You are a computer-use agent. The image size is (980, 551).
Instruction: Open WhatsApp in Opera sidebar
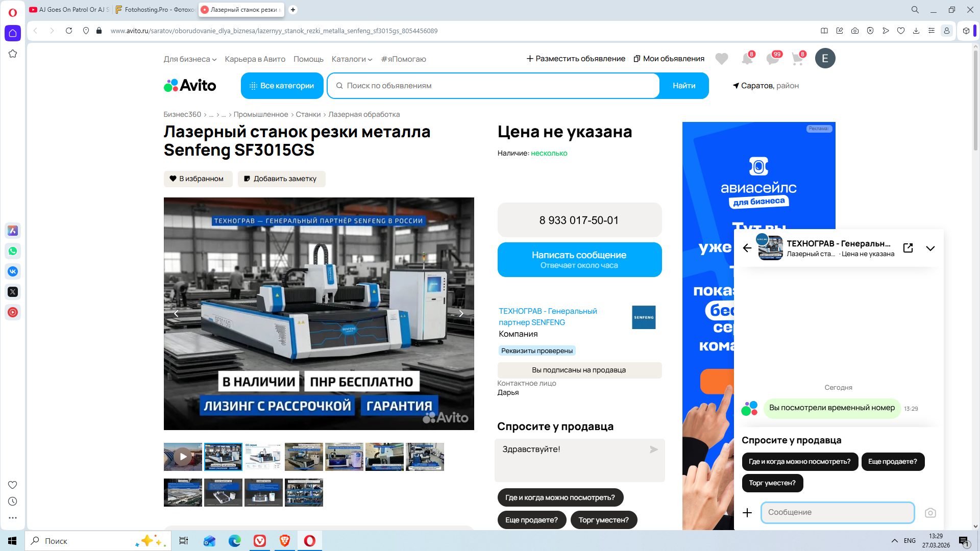pyautogui.click(x=13, y=251)
